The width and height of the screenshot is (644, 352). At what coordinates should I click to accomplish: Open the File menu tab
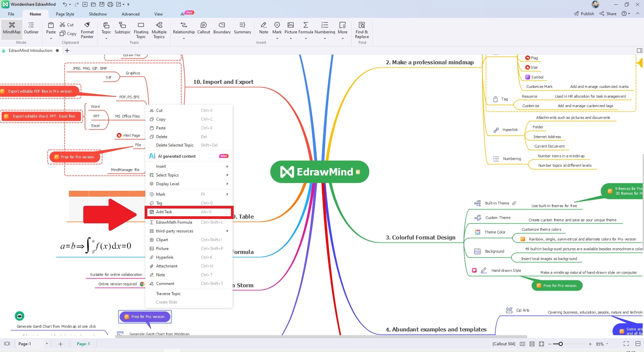11,14
